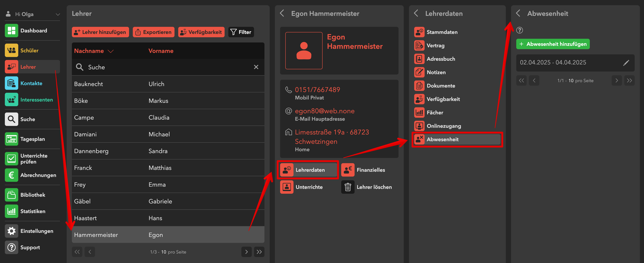Expand the Hi Olga user menu chevron
The height and width of the screenshot is (263, 644).
[58, 15]
